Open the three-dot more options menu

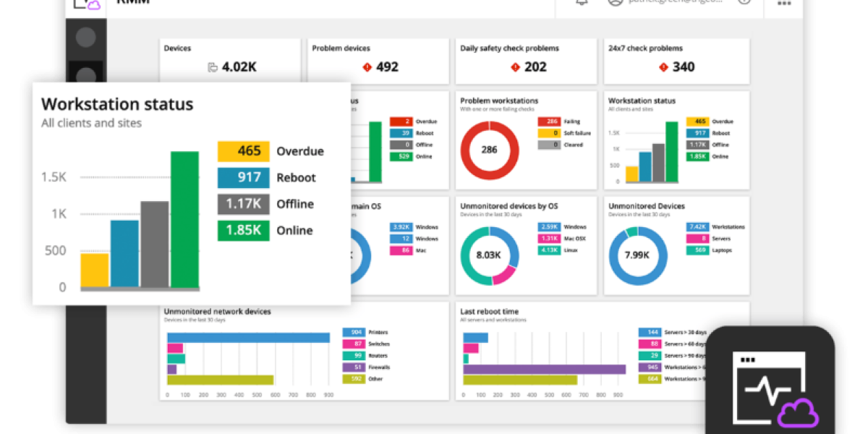784,3
